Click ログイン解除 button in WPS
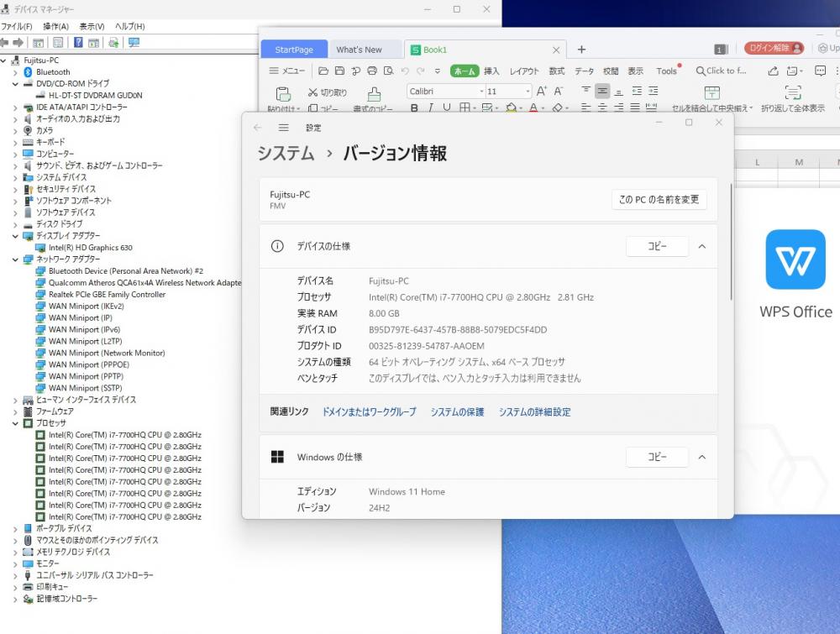 pyautogui.click(x=774, y=48)
